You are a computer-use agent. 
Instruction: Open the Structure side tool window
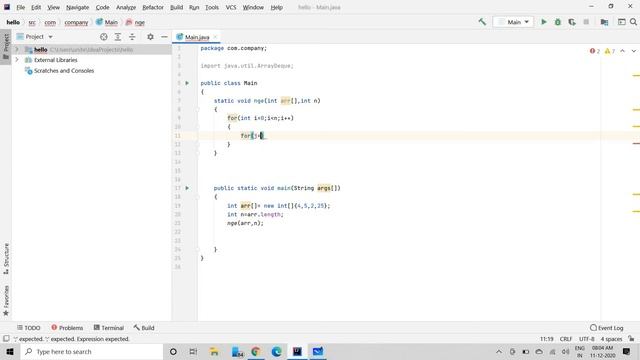6,259
